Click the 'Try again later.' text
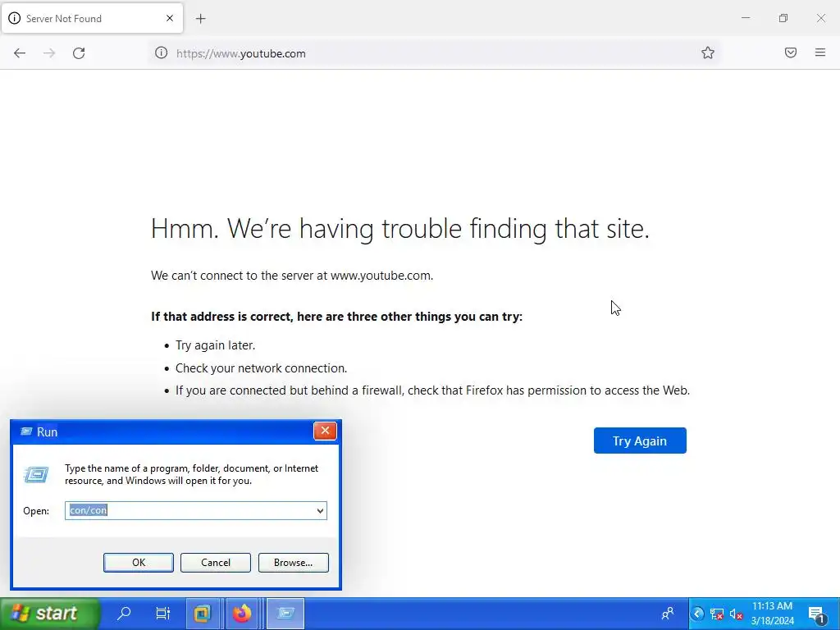 (215, 345)
